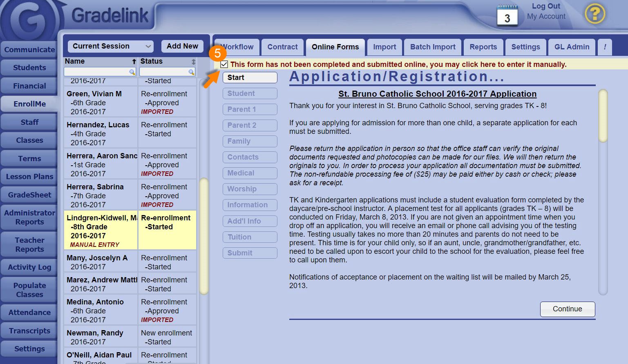The height and width of the screenshot is (364, 628).
Task: Open GradeSheet in the sidebar
Action: click(29, 195)
